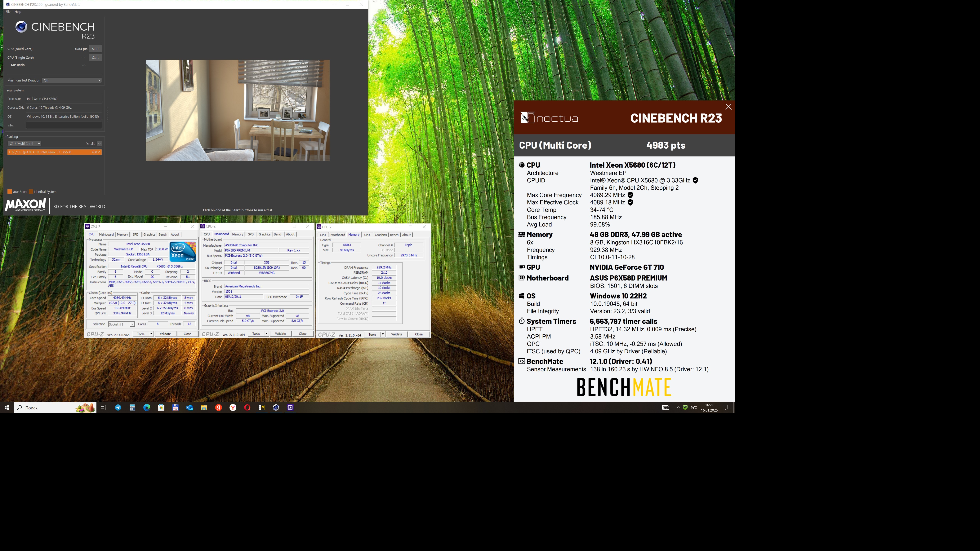Open Dr.Web antivirus tray icon
The height and width of the screenshot is (551, 980).
click(685, 408)
